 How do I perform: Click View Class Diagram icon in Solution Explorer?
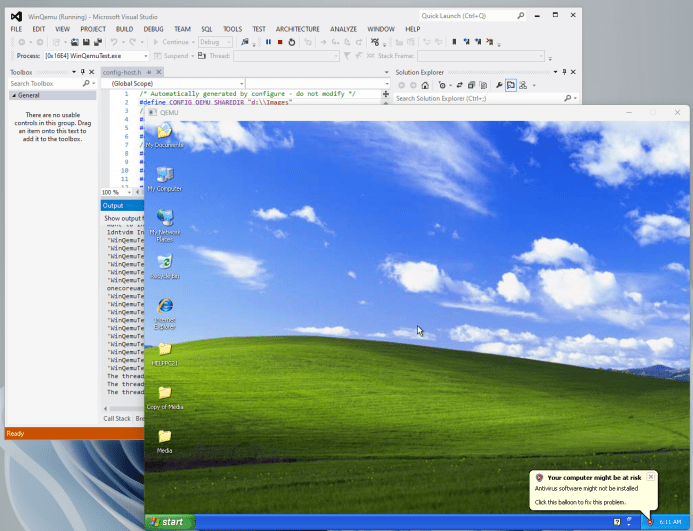tap(523, 85)
